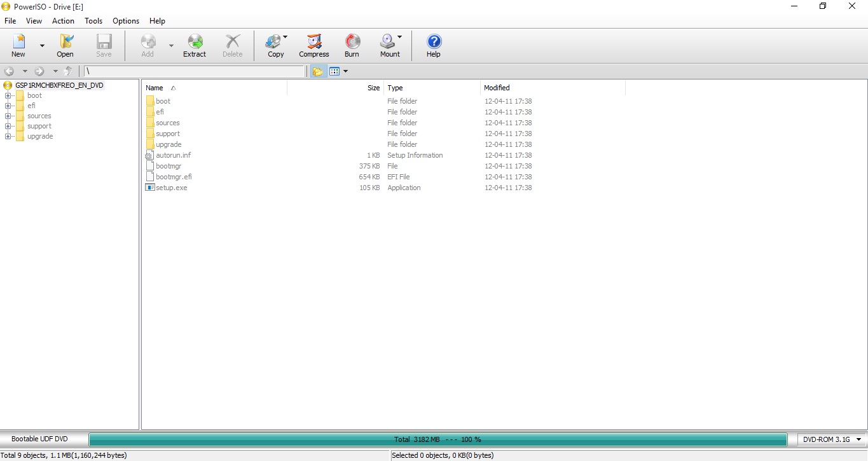Viewport: 868px width, 461px height.
Task: Click the autorun.inf file icon
Action: tap(150, 155)
